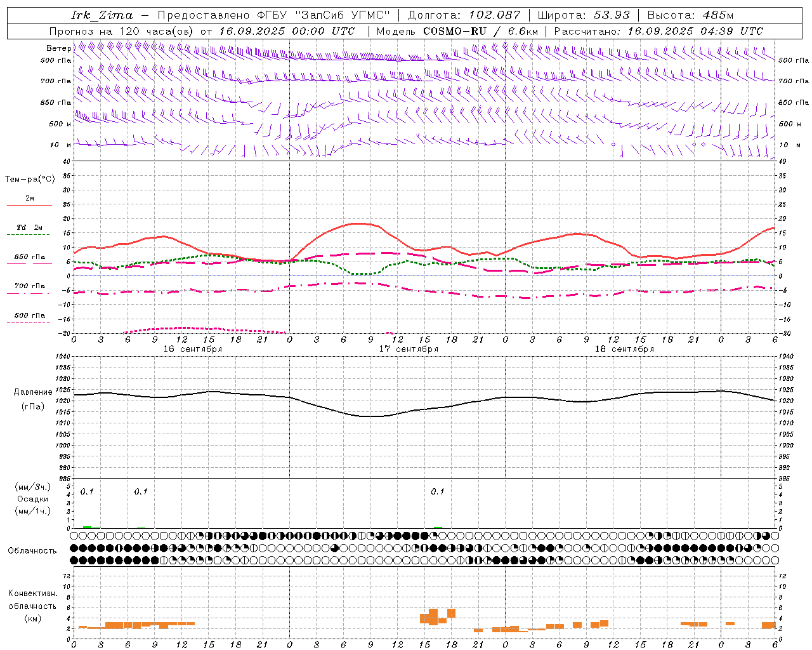Click the '(мм/3ч.)' precipitation unit label
812x650 pixels.
(x=33, y=487)
